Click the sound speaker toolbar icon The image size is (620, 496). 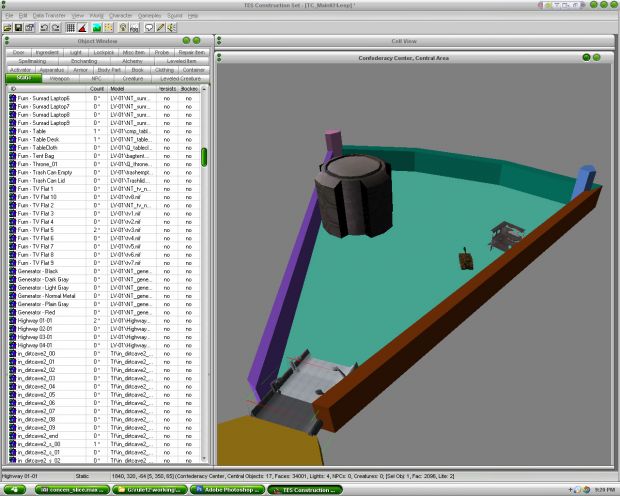[172, 27]
